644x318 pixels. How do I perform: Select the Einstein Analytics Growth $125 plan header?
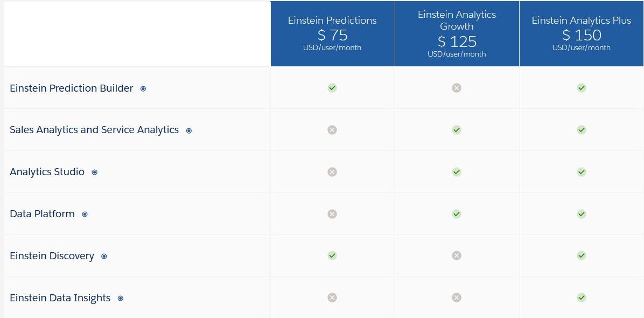(457, 34)
